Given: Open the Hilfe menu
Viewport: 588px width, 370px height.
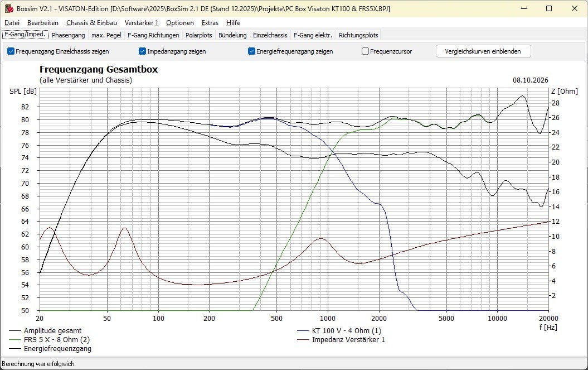Looking at the screenshot, I should 234,23.
